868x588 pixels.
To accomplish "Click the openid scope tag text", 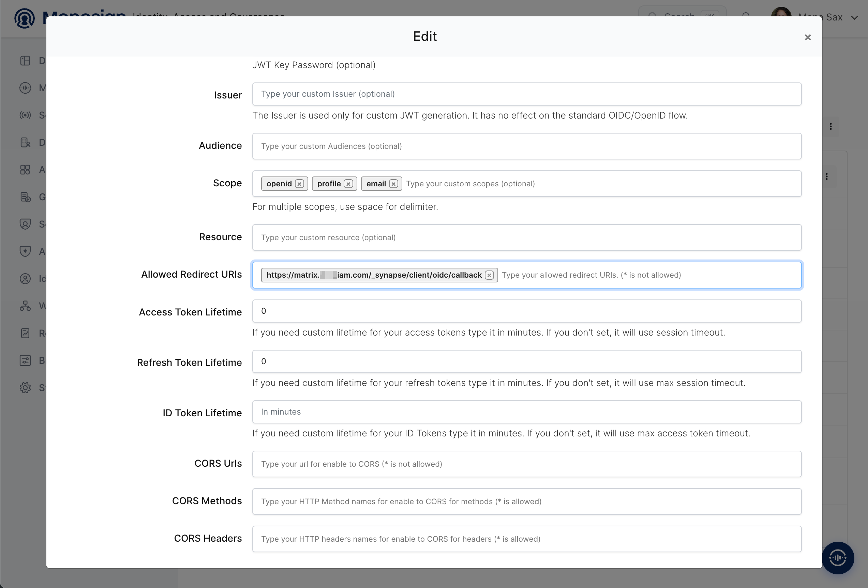I will pyautogui.click(x=279, y=184).
